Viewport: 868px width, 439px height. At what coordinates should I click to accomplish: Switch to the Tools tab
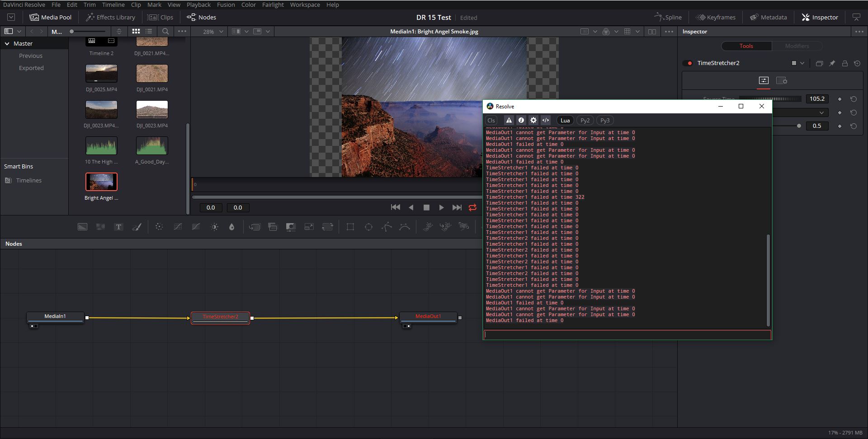click(x=746, y=46)
